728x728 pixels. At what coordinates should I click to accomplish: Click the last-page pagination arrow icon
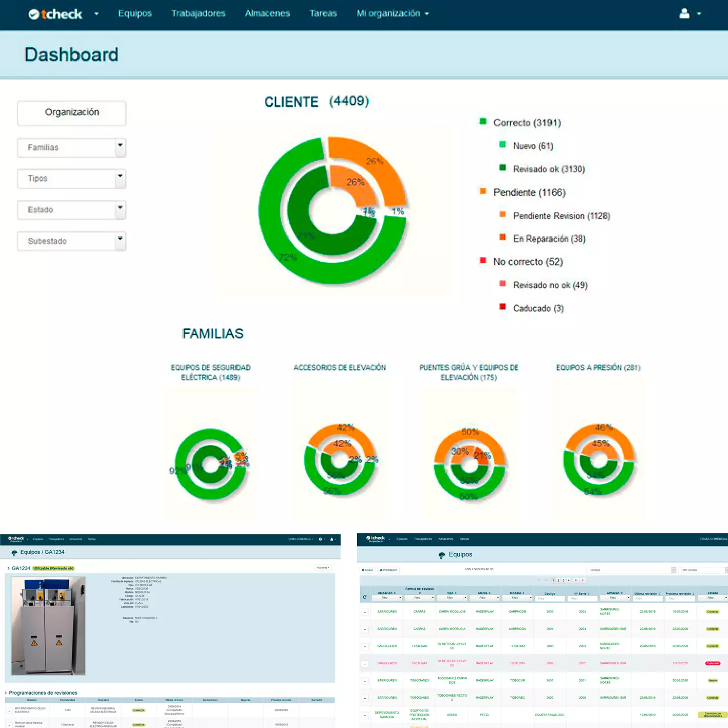[x=584, y=580]
